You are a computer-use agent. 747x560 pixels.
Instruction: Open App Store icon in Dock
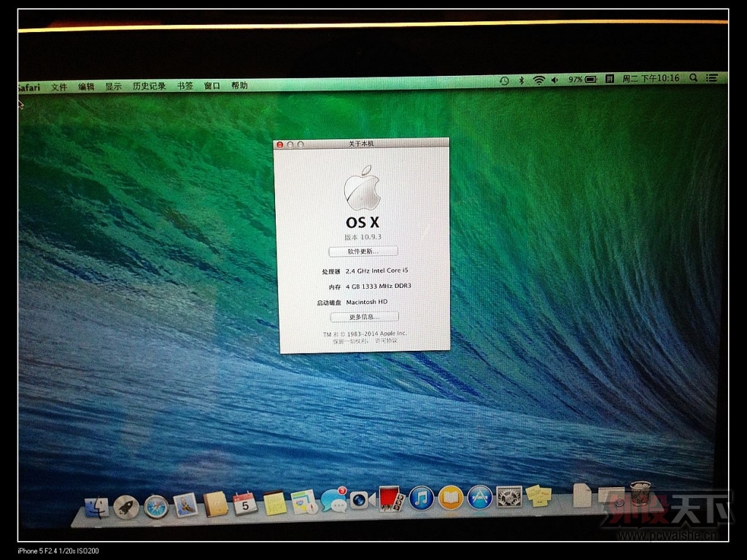(480, 497)
